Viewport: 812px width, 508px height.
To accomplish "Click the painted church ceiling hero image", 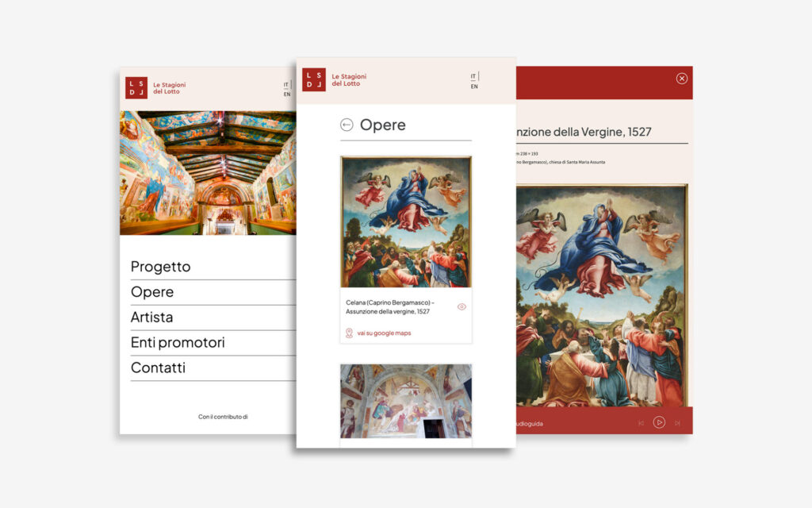I will 209,172.
